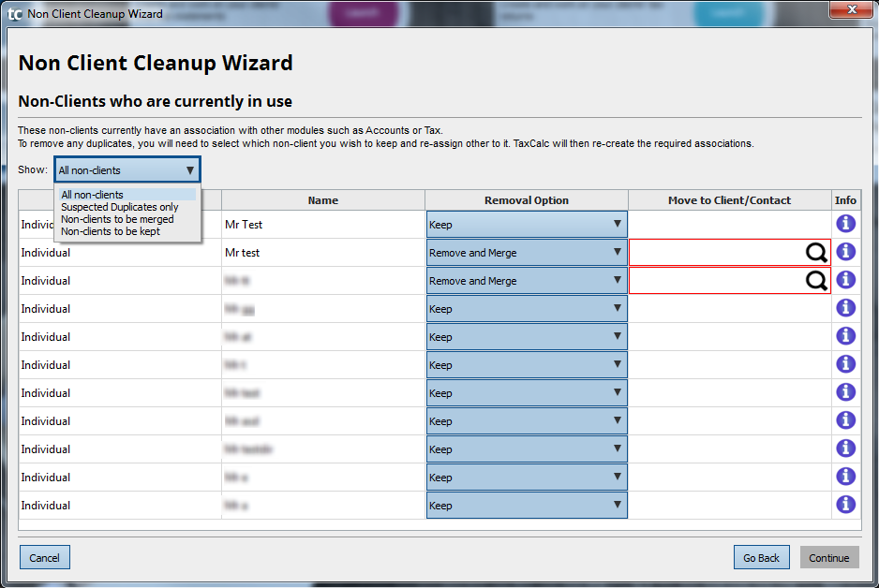Choose 'Suspected Duplicates only' from Show list
This screenshot has height=588, width=879.
coord(119,207)
